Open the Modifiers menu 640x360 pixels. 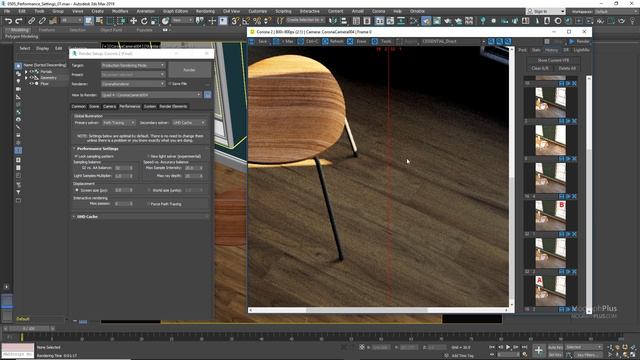[x=120, y=11]
